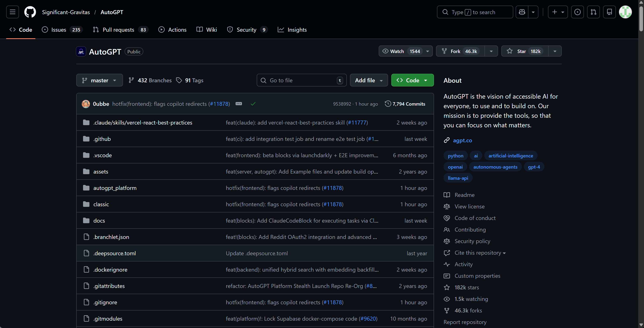Screen dimensions: 644x328
Task: Open the Copilot chat icon
Action: 522,12
